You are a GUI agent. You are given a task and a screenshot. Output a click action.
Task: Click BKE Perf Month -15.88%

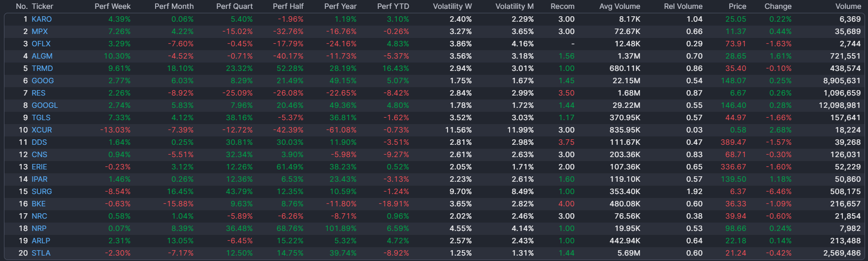click(179, 204)
